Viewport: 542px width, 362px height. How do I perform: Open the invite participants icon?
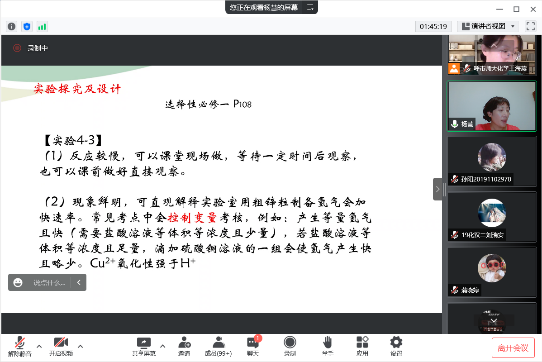(184, 346)
